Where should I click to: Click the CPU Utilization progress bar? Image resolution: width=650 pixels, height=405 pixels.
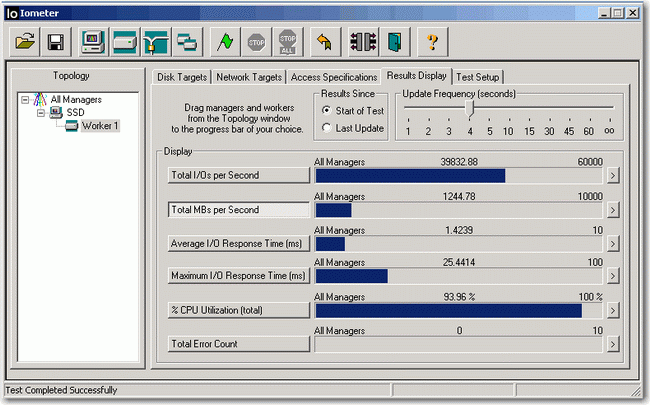(x=458, y=310)
